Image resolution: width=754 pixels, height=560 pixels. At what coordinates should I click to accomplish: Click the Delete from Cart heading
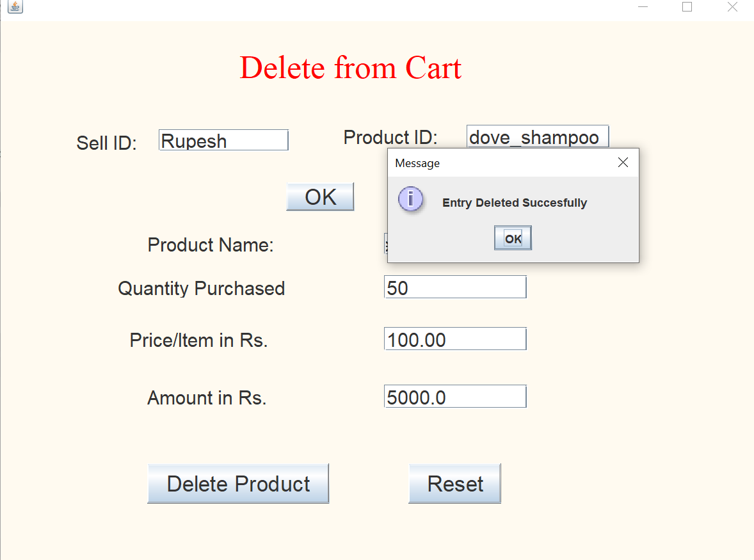point(350,67)
